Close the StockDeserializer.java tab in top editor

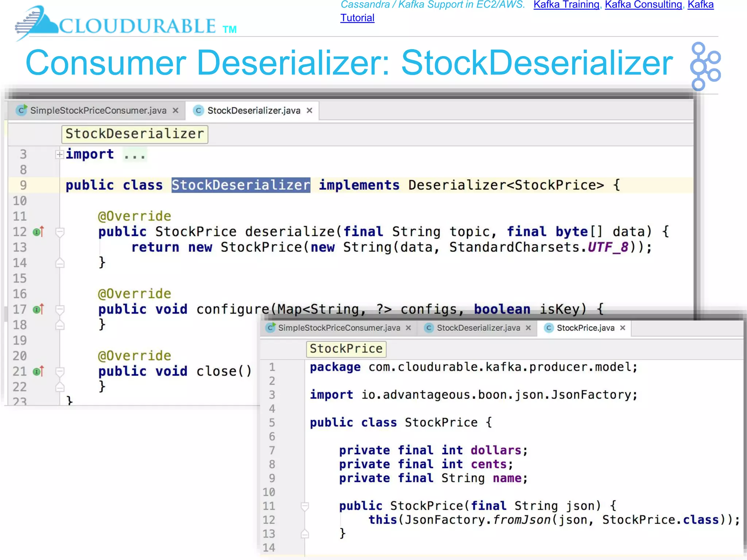[x=309, y=110]
